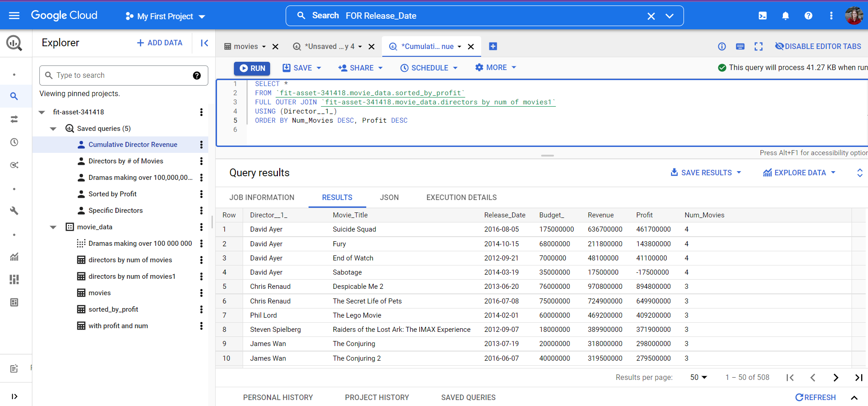Viewport: 868px width, 406px height.
Task: Open keyboard shortcuts icon
Action: [x=740, y=46]
